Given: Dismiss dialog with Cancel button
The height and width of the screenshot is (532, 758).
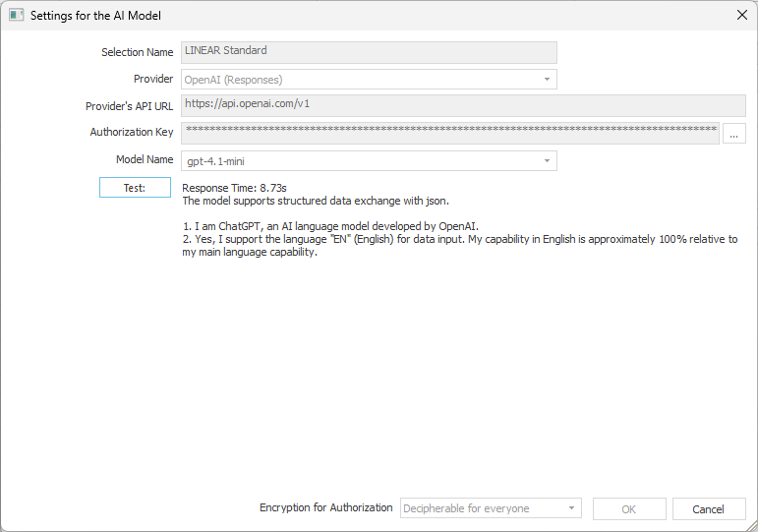Looking at the screenshot, I should click(x=709, y=508).
